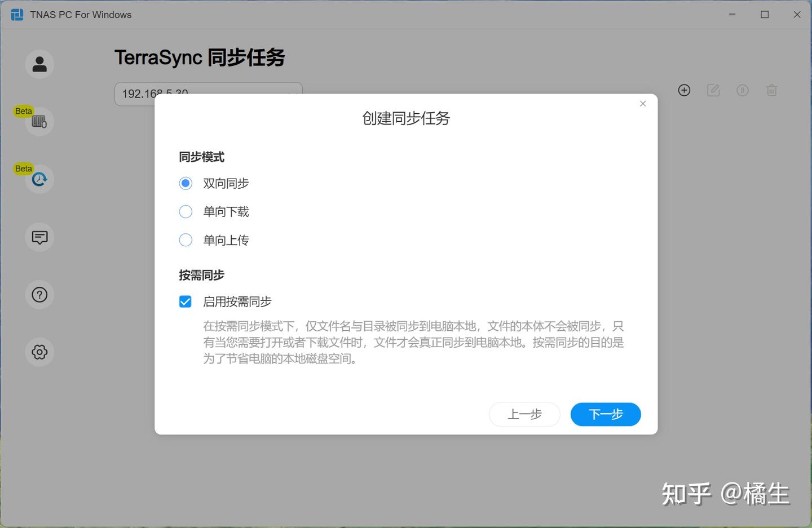The image size is (812, 528).
Task: Select 双向同步 sync mode
Action: coord(186,183)
